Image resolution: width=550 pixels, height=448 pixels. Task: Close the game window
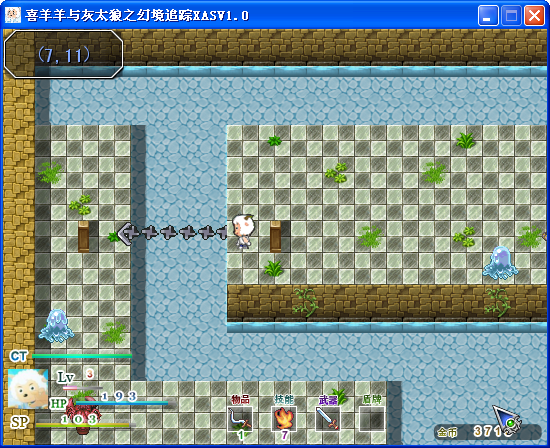(534, 16)
